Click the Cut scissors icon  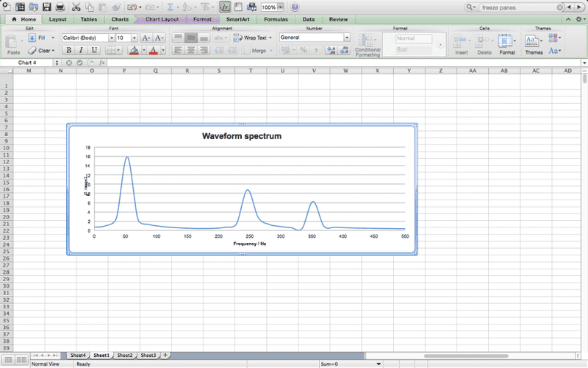click(x=76, y=7)
